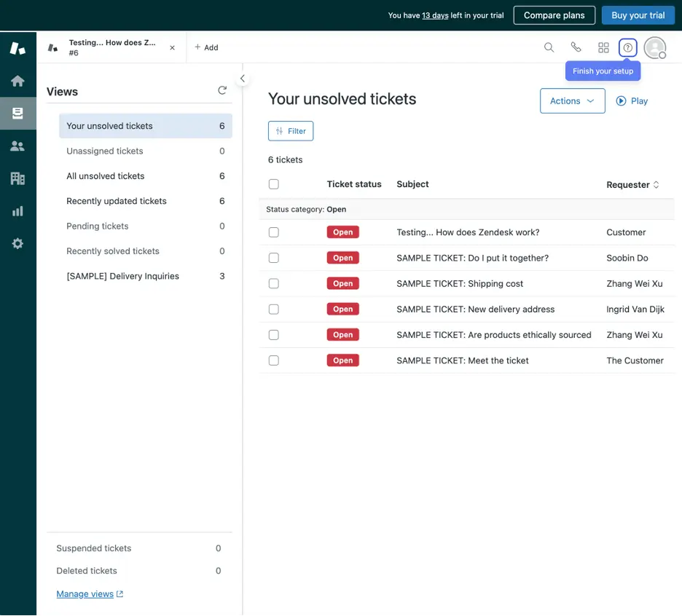
Task: Select all tickets with the header checkbox
Action: [273, 184]
